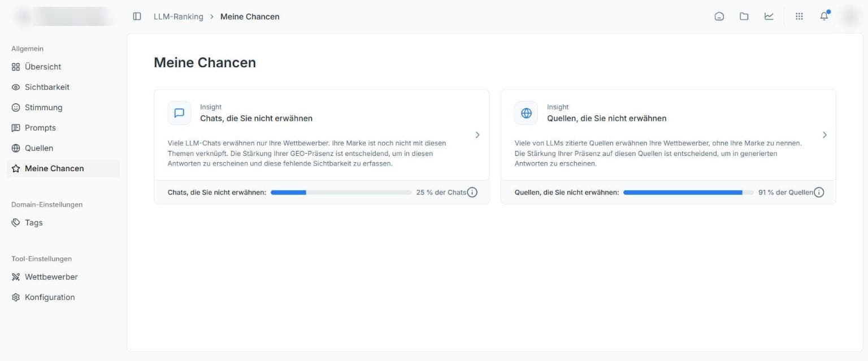This screenshot has height=361, width=868.
Task: Click the globe insight icon in Quellen card
Action: click(x=526, y=113)
